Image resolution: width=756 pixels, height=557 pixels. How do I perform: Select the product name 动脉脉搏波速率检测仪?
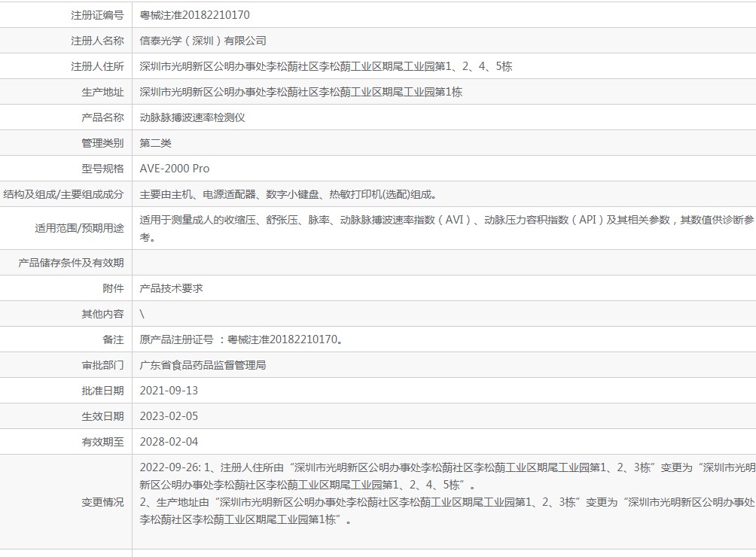tap(192, 117)
